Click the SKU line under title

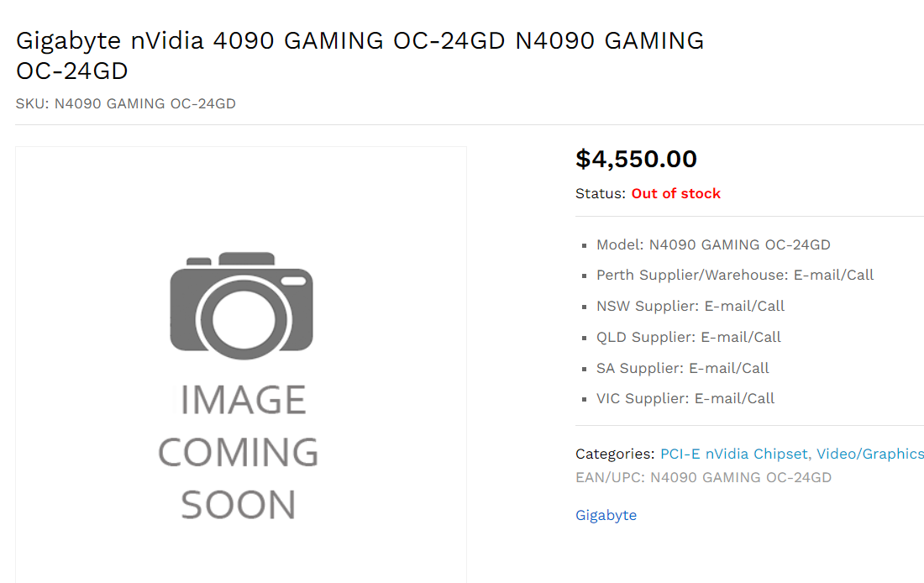point(125,104)
